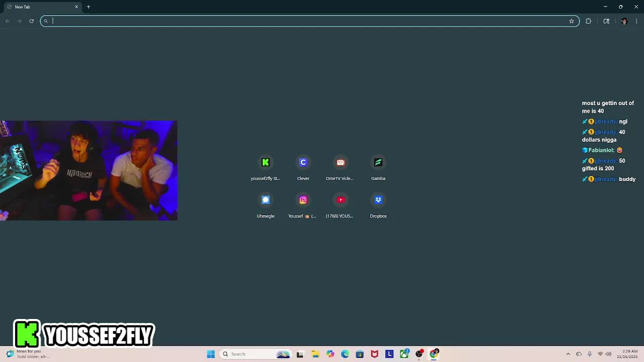
Task: Click the forward navigation arrow
Action: point(19,21)
